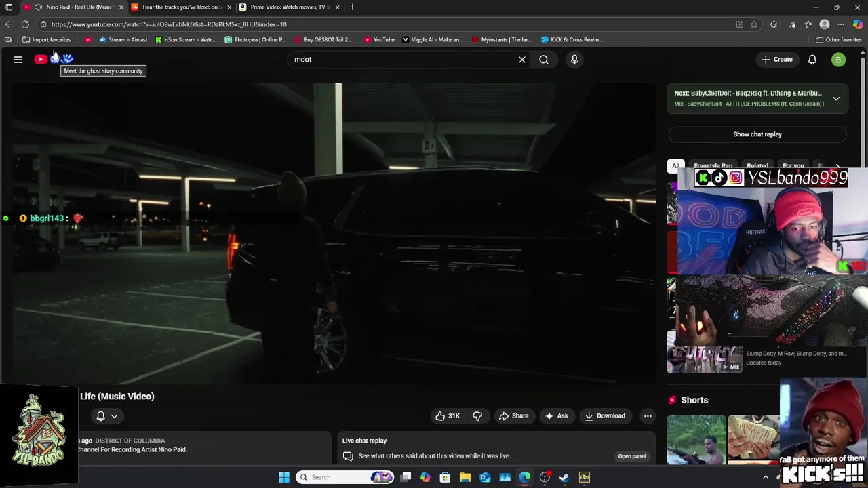This screenshot has height=488, width=868.
Task: Open Edge settings and more menu
Action: pos(842,24)
